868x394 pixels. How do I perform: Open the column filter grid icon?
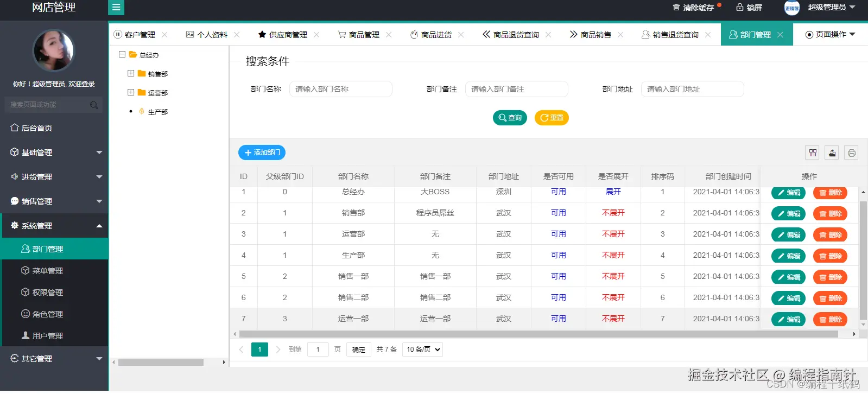point(813,153)
